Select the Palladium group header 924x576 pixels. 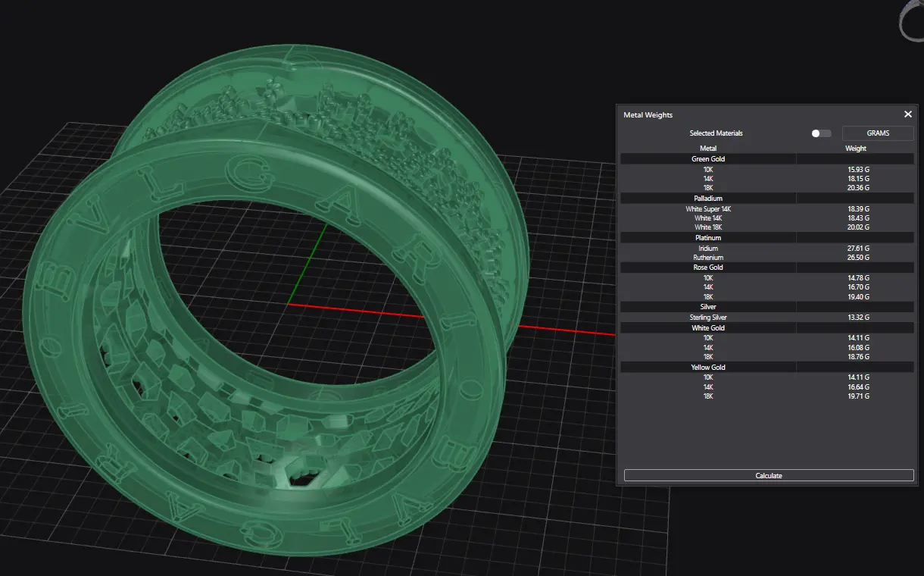click(x=708, y=199)
